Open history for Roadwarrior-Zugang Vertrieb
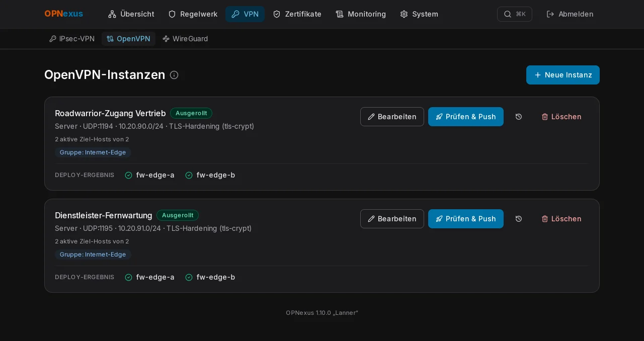 519,117
